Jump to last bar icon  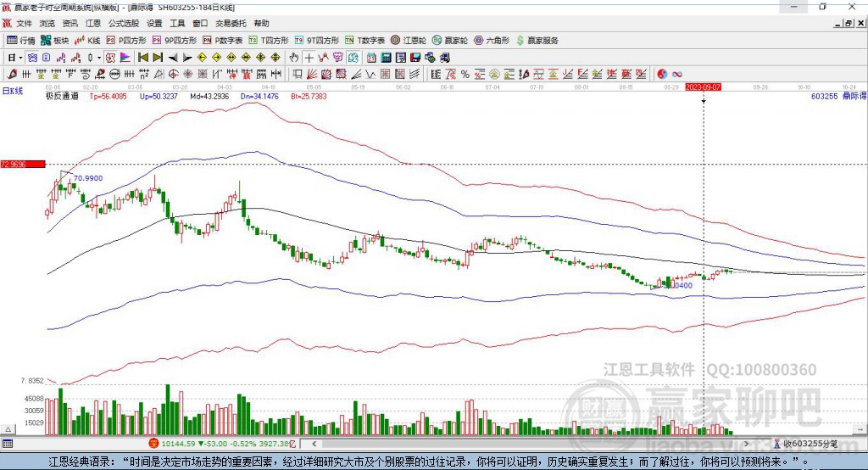click(158, 58)
